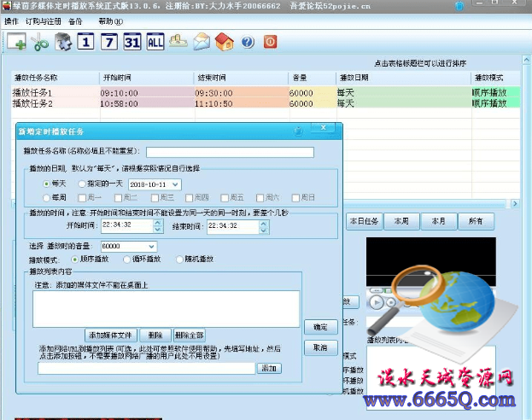Screen dimensions: 532x420
Task: Show weekly tasks with calendar 7 icon
Action: pos(109,42)
